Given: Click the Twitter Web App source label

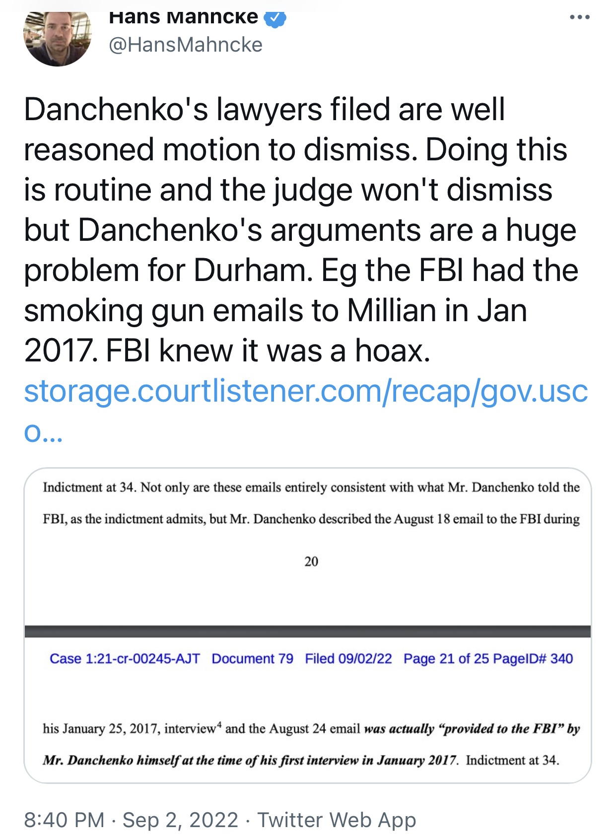Looking at the screenshot, I should [x=337, y=820].
